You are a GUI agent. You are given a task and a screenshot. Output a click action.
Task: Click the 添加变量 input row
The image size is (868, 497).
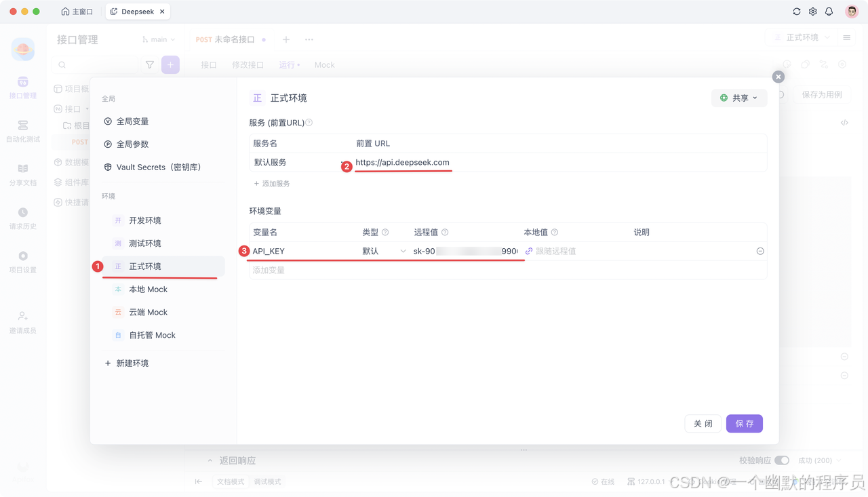click(x=508, y=270)
